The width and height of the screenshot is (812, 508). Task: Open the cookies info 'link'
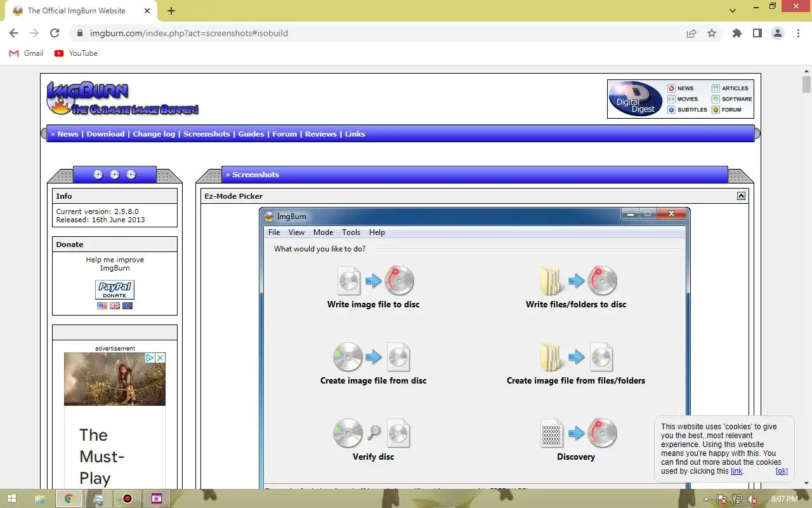pyautogui.click(x=737, y=471)
